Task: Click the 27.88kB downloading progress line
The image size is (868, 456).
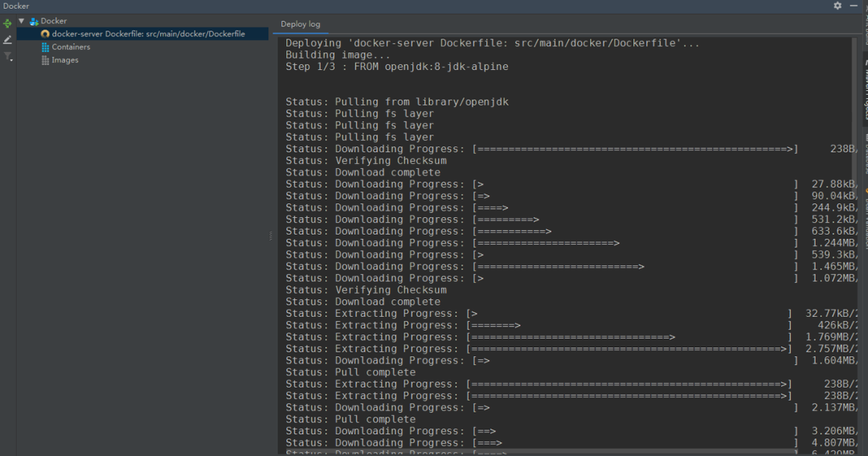Action: click(571, 184)
